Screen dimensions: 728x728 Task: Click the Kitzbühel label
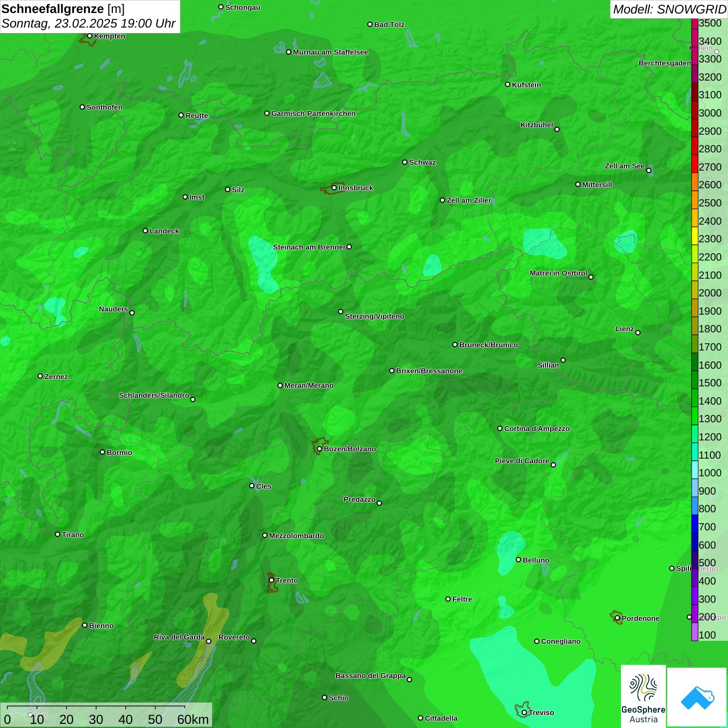point(537,125)
